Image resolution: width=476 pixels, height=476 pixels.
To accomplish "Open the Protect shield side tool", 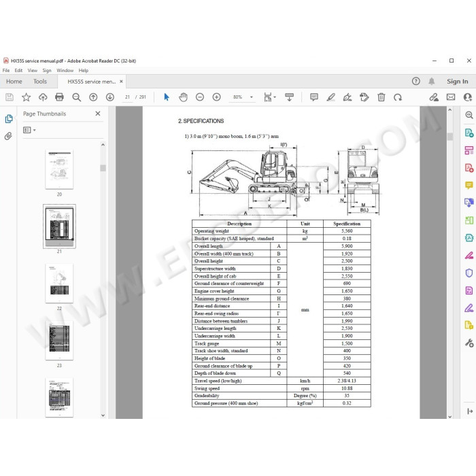I will coord(469,273).
